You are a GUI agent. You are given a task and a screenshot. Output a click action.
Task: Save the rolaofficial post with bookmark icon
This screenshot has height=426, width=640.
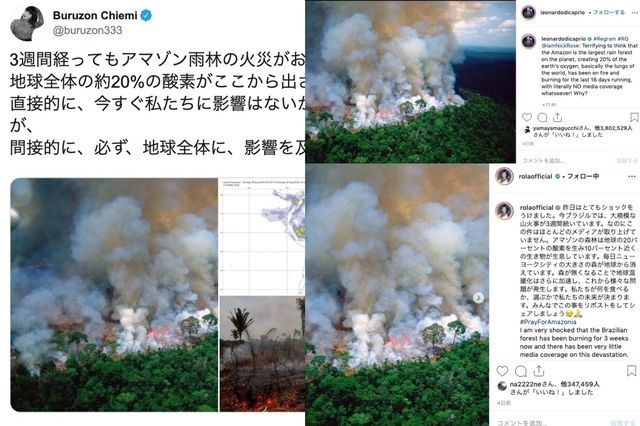[631, 371]
